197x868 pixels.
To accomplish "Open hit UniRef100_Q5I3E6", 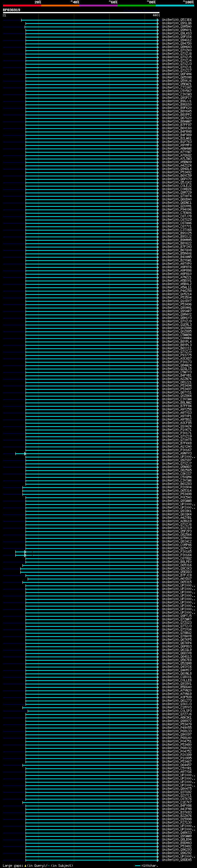I will point(177,20).
